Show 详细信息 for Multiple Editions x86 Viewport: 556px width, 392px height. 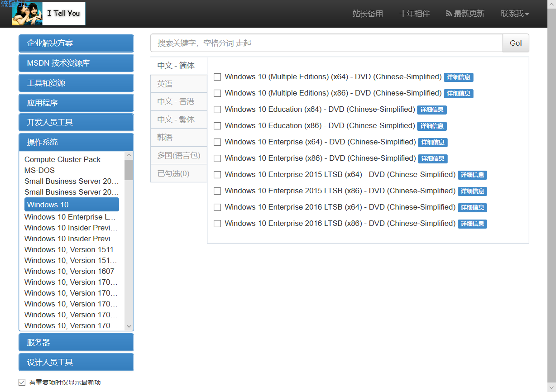pos(458,94)
